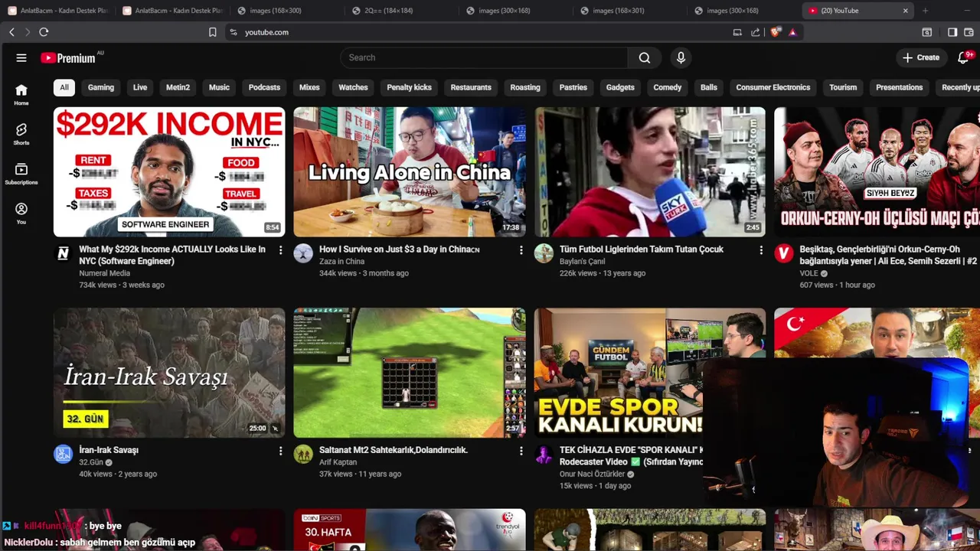This screenshot has width=980, height=551.
Task: Select the Mixes filter chip
Action: tap(309, 87)
